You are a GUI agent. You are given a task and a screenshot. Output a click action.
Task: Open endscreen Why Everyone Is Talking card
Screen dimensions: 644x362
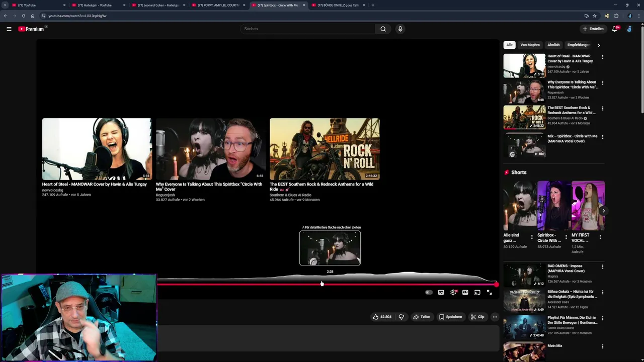tap(210, 160)
